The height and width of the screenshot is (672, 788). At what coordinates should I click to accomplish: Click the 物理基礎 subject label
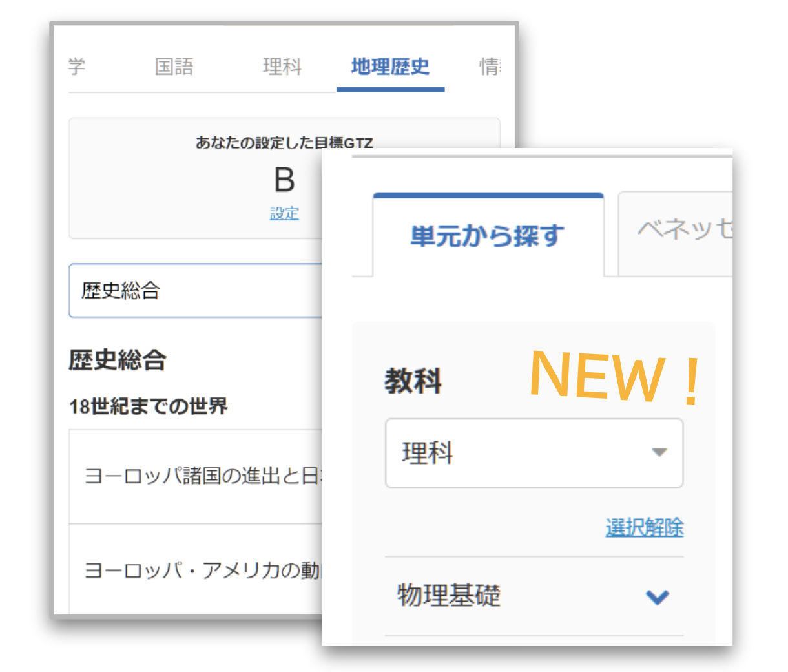[449, 595]
